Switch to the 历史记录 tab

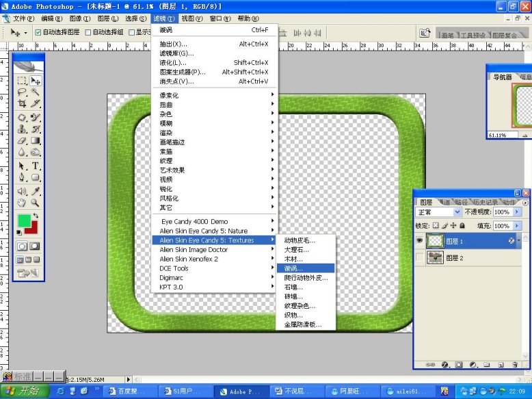(x=486, y=203)
